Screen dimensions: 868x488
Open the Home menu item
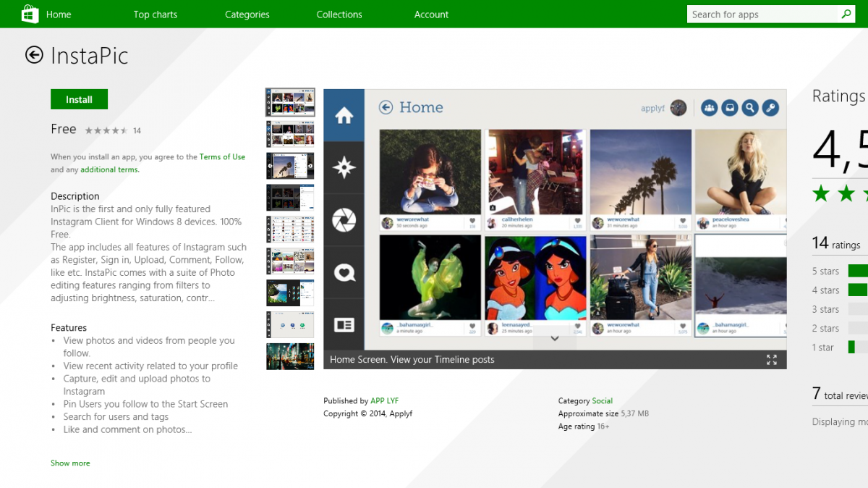59,14
